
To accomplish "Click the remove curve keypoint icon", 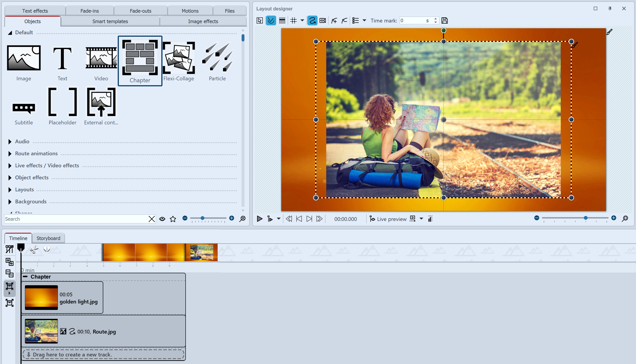I will 344,20.
